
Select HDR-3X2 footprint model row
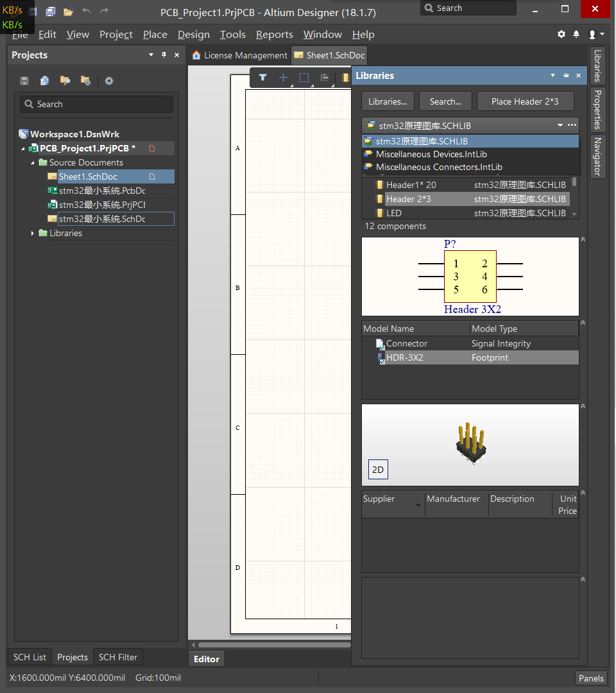click(470, 357)
